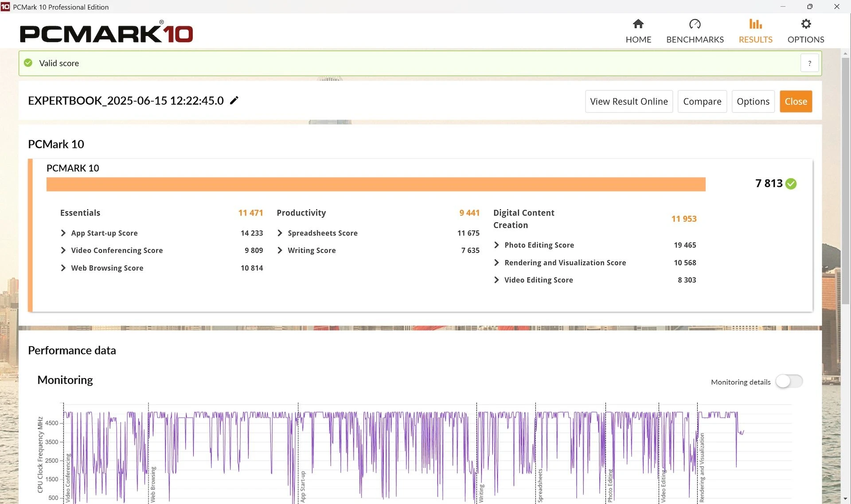Click the EXPERTBOOK result name text
This screenshot has width=851, height=504.
tap(126, 101)
